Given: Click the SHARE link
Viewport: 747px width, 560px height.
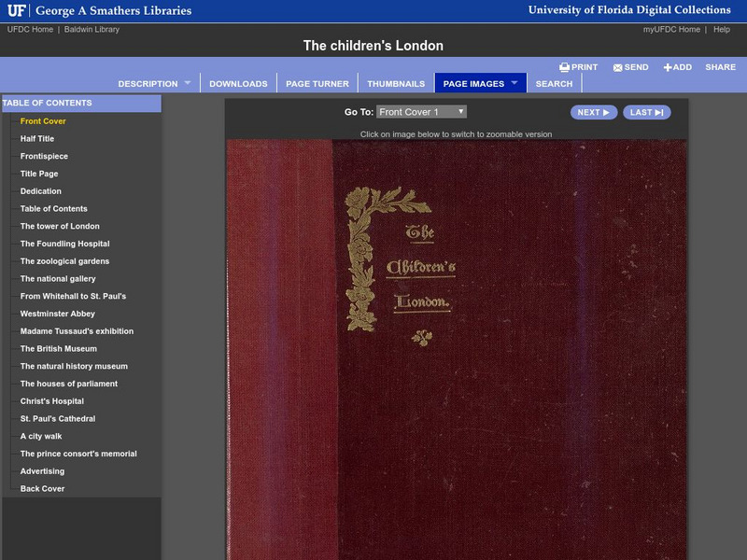Looking at the screenshot, I should click(720, 67).
